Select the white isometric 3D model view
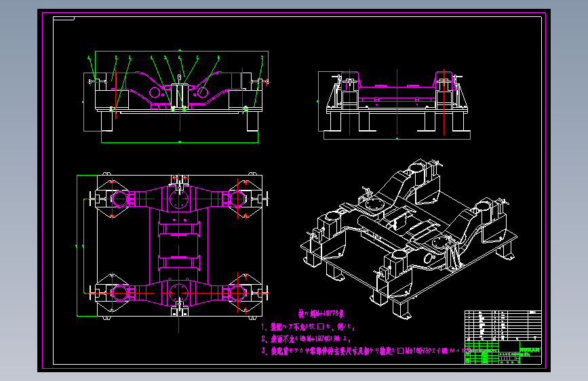This screenshot has height=381, width=588. pyautogui.click(x=409, y=239)
